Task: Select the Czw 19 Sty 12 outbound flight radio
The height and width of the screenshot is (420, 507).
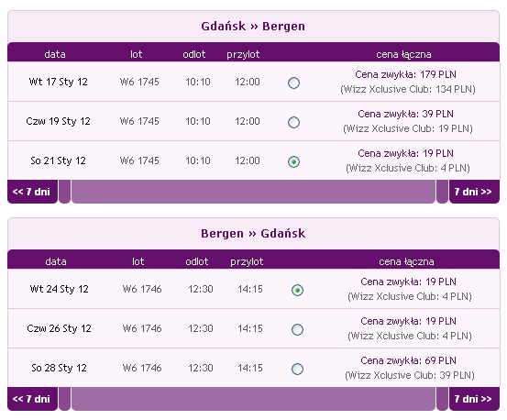Action: pos(293,122)
